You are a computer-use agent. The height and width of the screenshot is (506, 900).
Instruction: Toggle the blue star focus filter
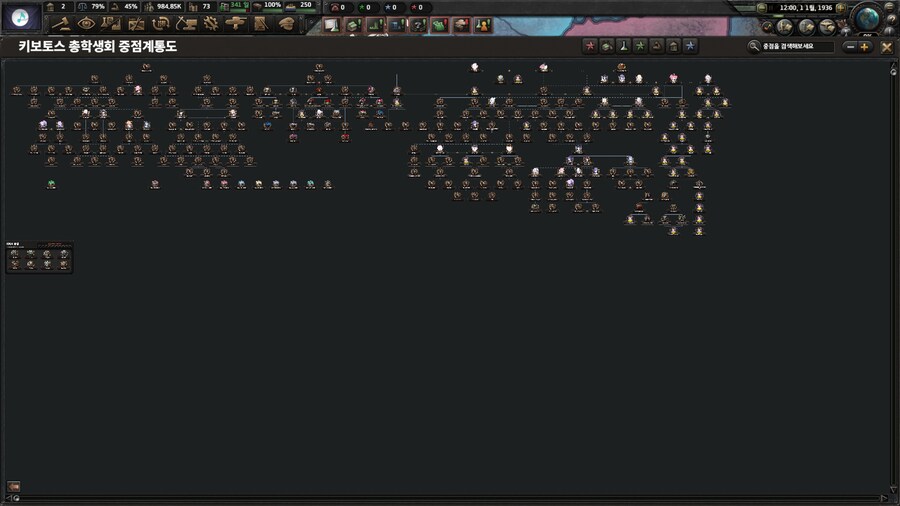[690, 46]
